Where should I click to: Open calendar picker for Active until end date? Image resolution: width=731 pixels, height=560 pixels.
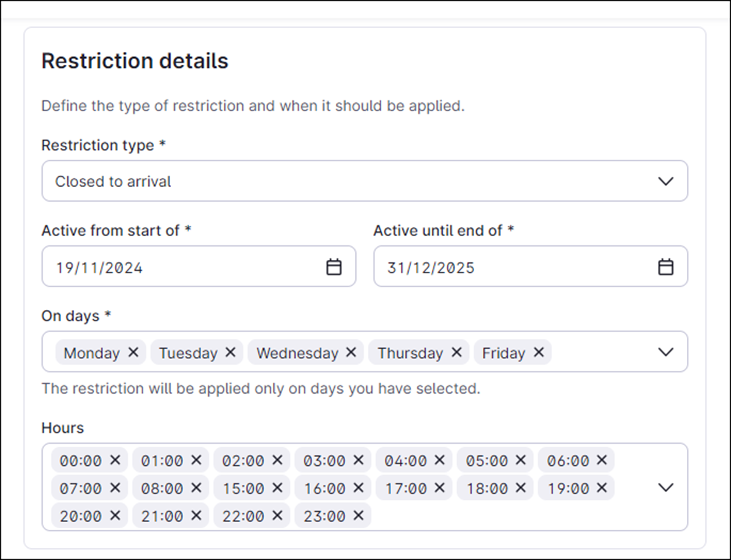click(x=665, y=267)
